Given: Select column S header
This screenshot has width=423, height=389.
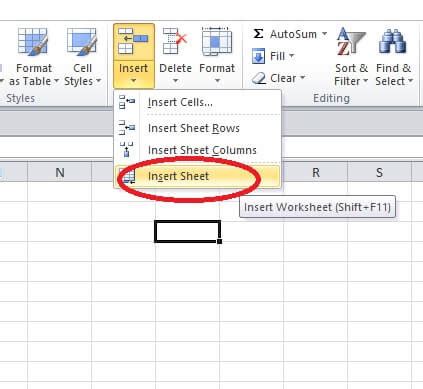Looking at the screenshot, I should pos(379,172).
